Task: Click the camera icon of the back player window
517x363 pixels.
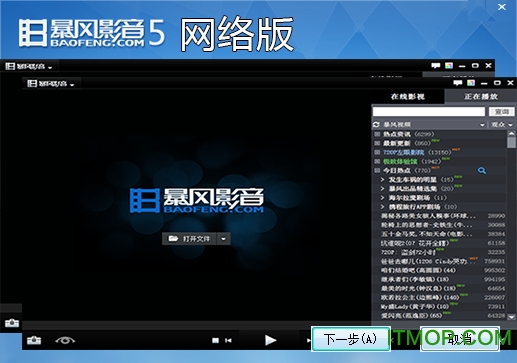Action: 12,323
